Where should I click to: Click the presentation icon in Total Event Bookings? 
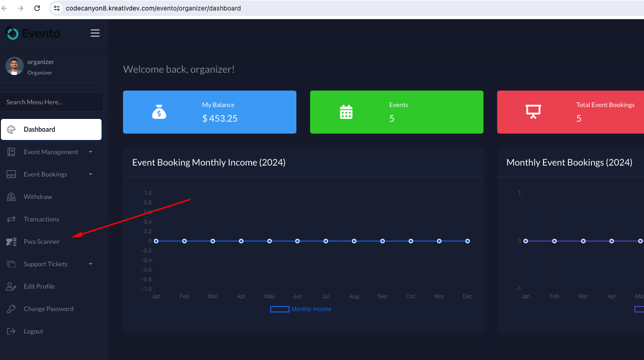click(x=533, y=112)
